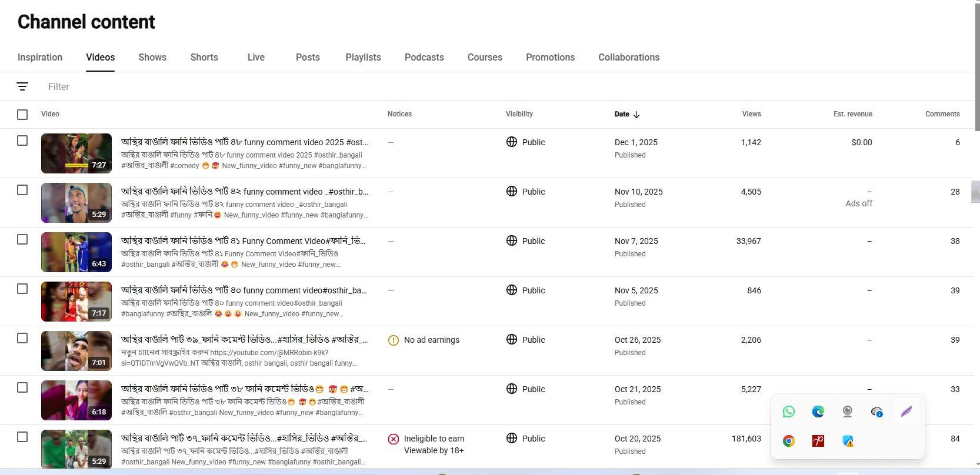Click globe visibility icon for Nov 7, 2025 video
Viewport: 980px width, 475px height.
point(512,240)
